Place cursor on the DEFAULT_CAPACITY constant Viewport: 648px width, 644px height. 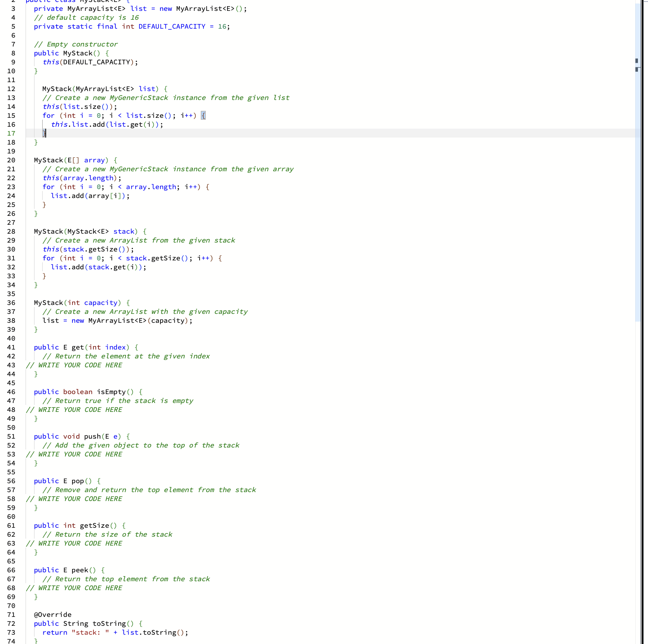pos(172,26)
